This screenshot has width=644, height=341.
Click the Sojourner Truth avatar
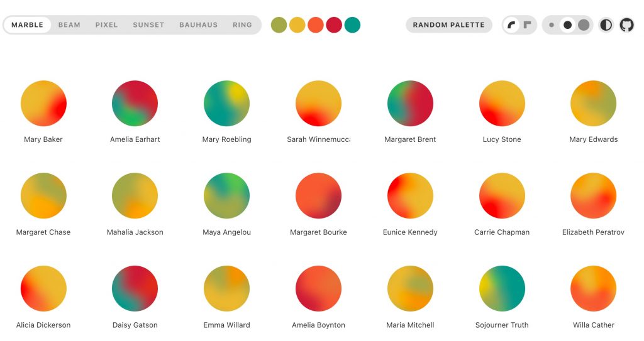tap(502, 288)
